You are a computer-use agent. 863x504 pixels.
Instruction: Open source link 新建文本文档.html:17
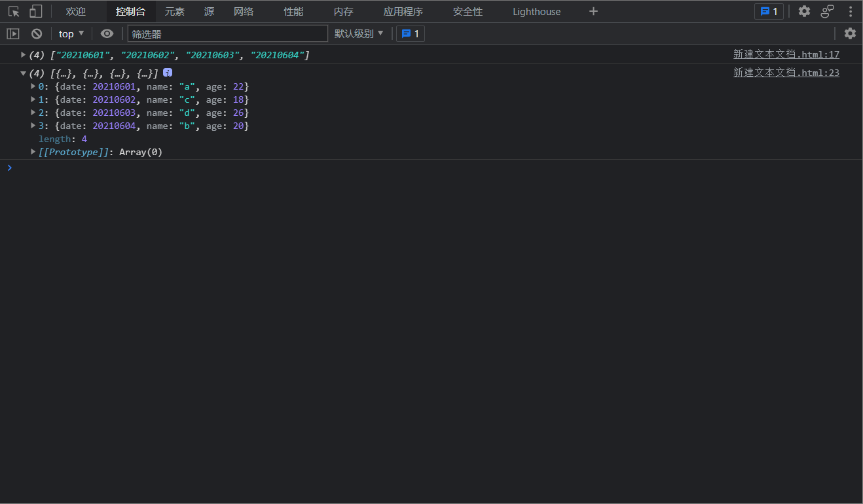[x=786, y=54]
